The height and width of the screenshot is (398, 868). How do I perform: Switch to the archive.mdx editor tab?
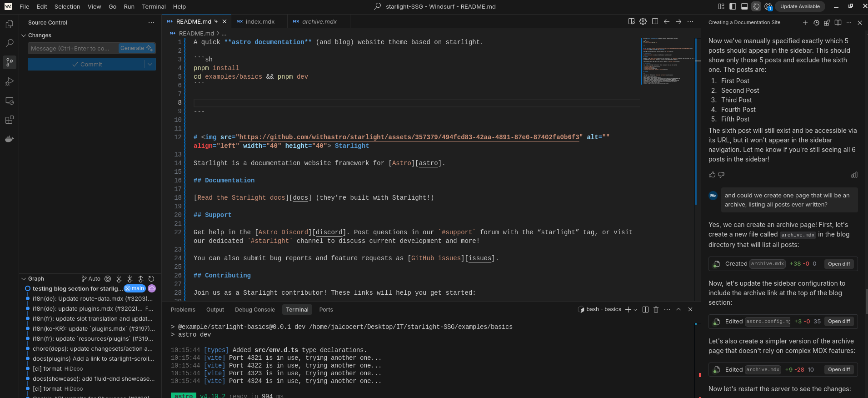click(319, 21)
